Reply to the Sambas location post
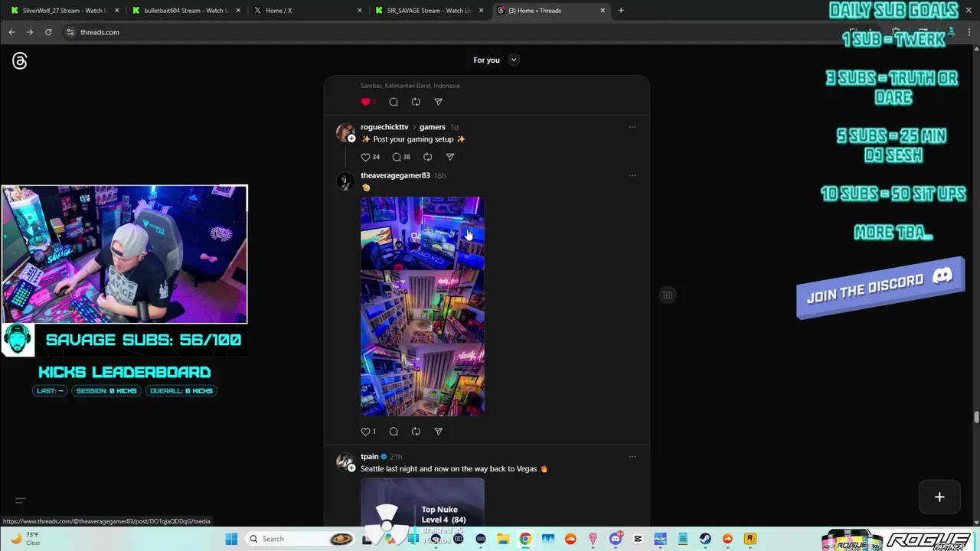The image size is (980, 551). (394, 102)
